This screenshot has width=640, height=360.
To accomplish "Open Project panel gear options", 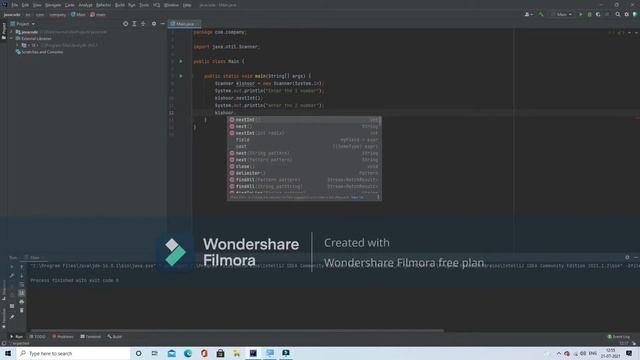I will pos(154,24).
